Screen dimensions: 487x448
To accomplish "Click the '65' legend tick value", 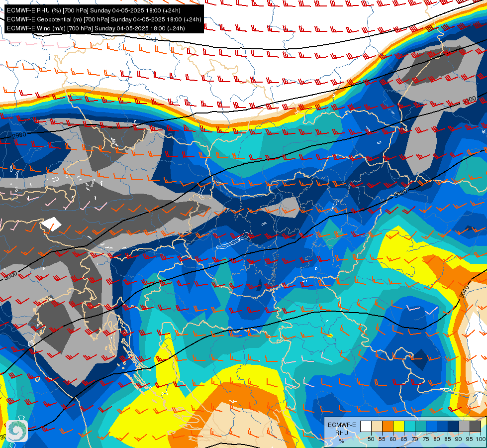I will point(404,439).
